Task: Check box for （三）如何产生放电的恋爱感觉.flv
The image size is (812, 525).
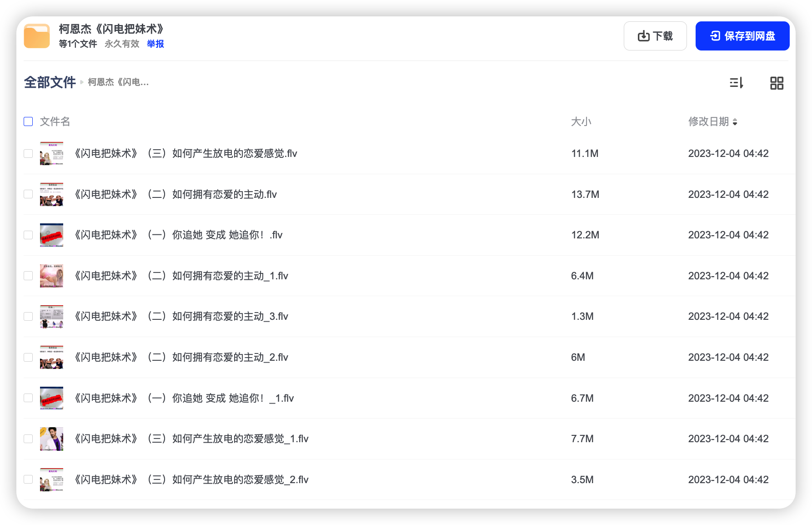Action: [28, 153]
